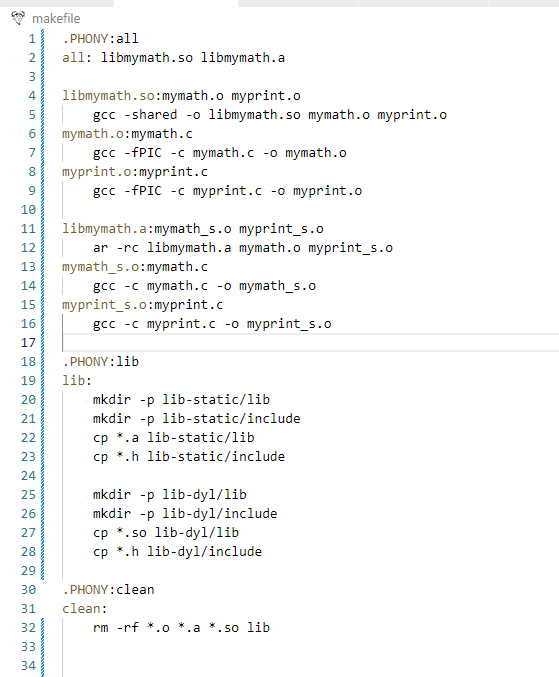Select line number 1 in the gutter
Viewport: 559px width, 677px height.
coord(32,39)
